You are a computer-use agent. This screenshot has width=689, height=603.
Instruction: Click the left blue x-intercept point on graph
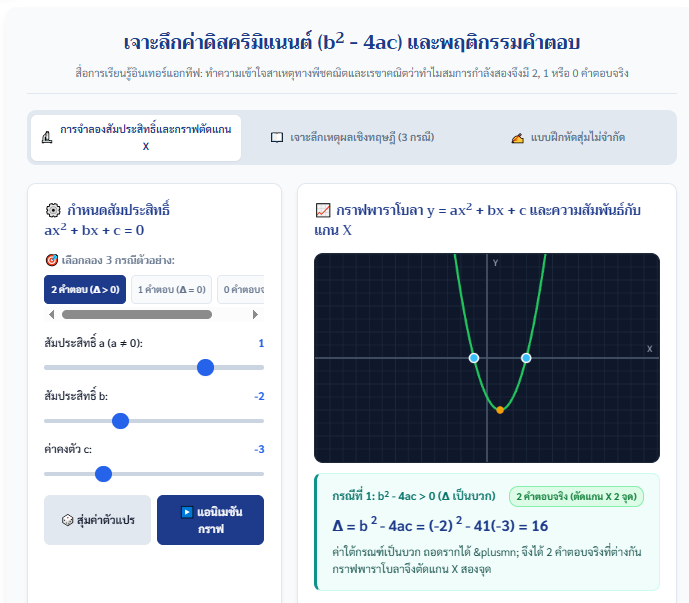pos(474,358)
